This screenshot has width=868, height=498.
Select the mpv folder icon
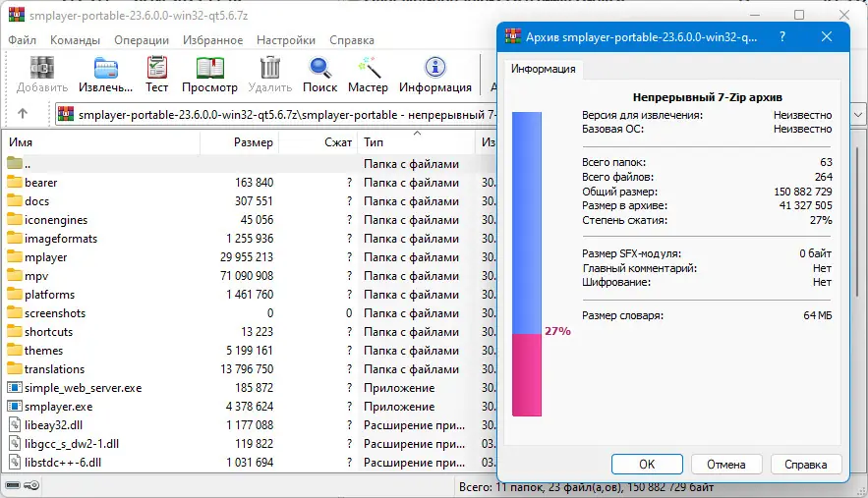tap(15, 276)
